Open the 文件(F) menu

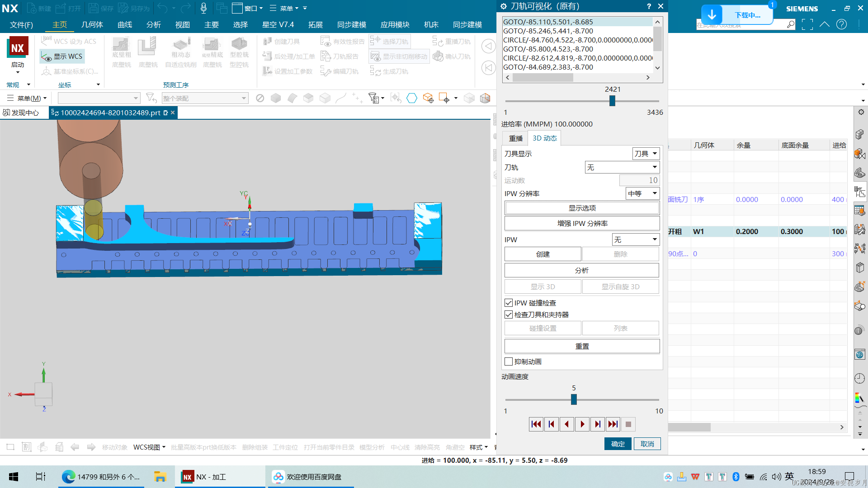[21, 24]
